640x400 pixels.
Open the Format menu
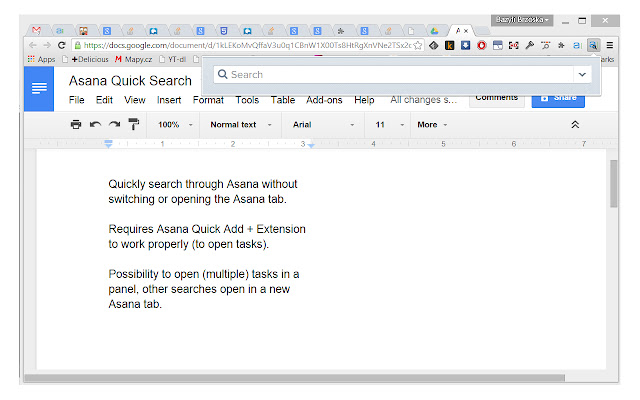(x=208, y=100)
